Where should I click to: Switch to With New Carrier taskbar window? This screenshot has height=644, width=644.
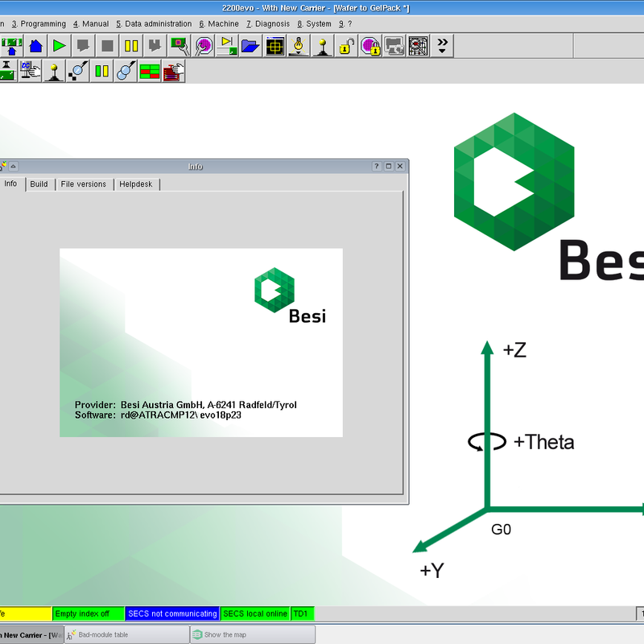point(31,634)
